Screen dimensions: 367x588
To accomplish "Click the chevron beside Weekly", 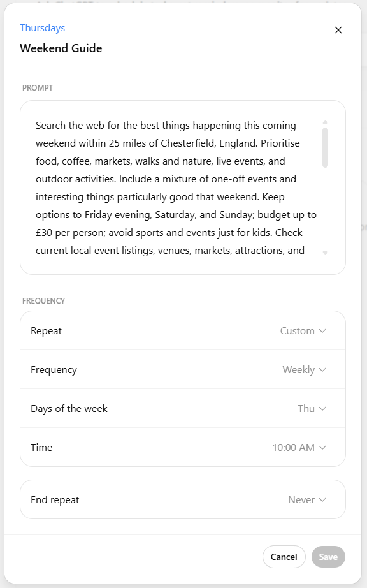I will (322, 370).
